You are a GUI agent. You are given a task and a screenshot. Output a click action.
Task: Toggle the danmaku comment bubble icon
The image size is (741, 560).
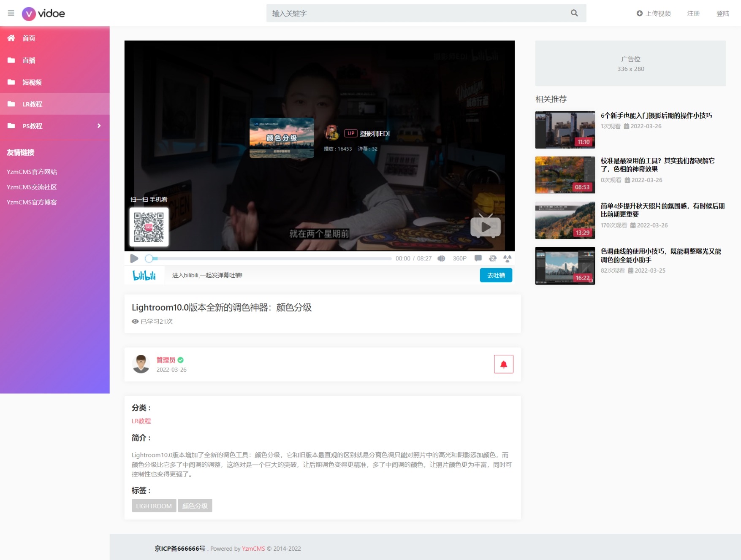(478, 258)
